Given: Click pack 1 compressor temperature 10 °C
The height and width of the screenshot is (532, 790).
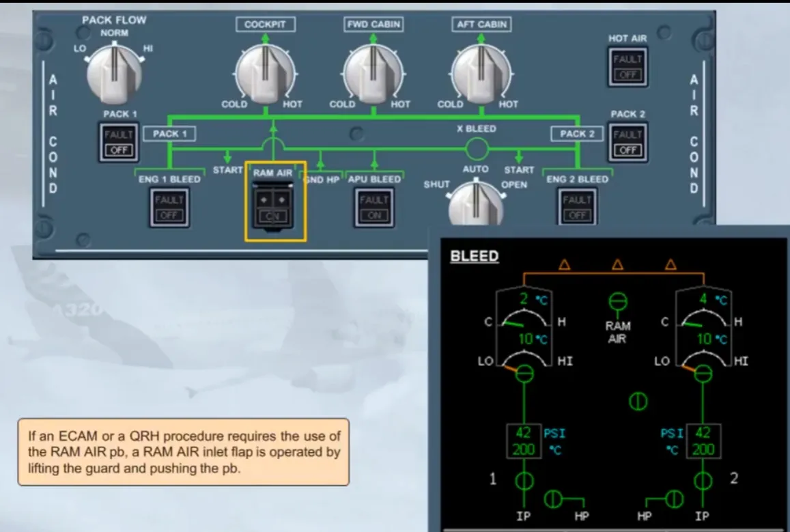Looking at the screenshot, I should (x=533, y=339).
